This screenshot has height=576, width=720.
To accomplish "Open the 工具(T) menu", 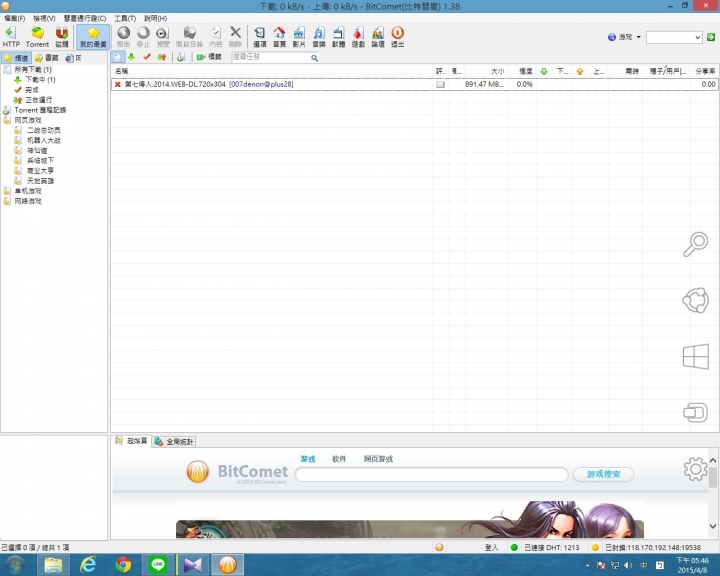I will click(125, 18).
